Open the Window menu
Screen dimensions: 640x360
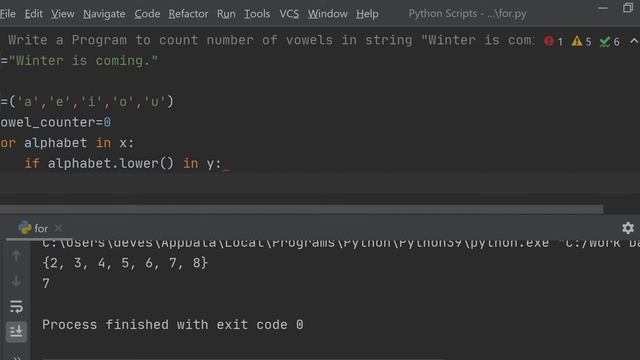tap(327, 14)
